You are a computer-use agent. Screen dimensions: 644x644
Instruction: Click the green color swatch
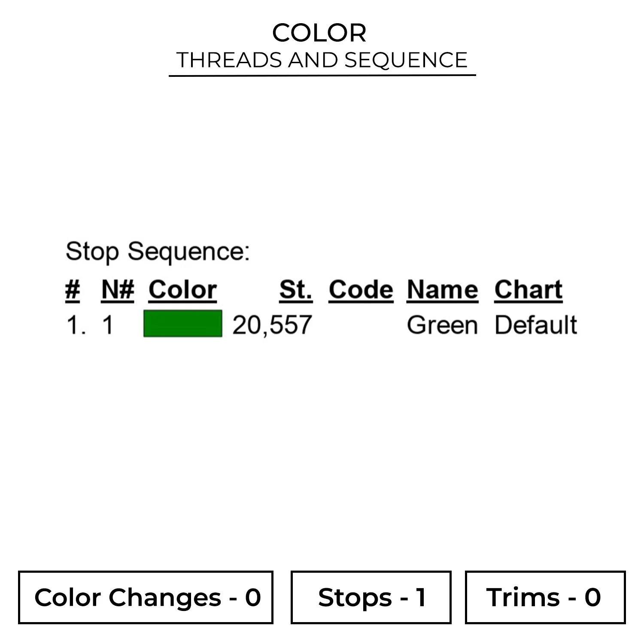tap(183, 323)
